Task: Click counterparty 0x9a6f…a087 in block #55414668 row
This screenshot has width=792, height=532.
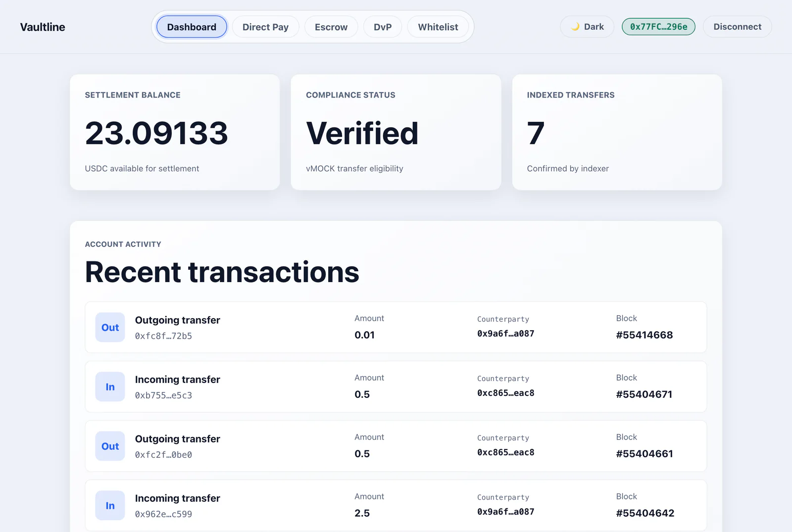Action: (505, 334)
